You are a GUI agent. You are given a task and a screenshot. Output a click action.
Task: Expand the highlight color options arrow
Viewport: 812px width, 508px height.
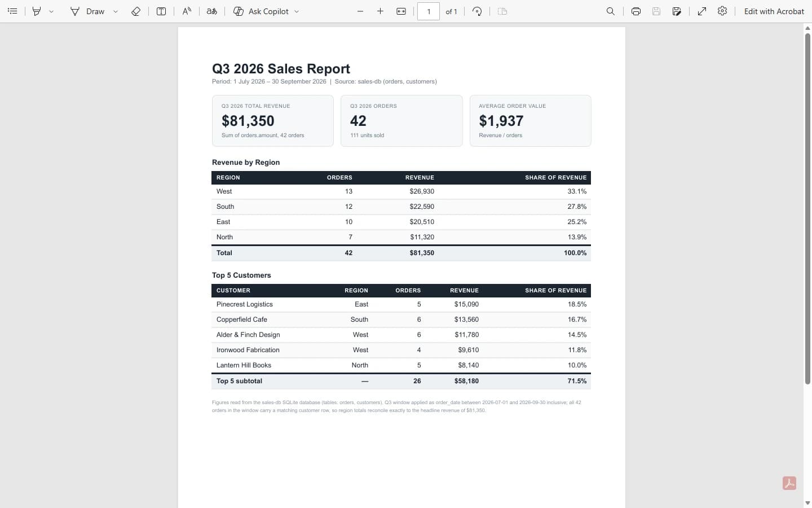(51, 11)
